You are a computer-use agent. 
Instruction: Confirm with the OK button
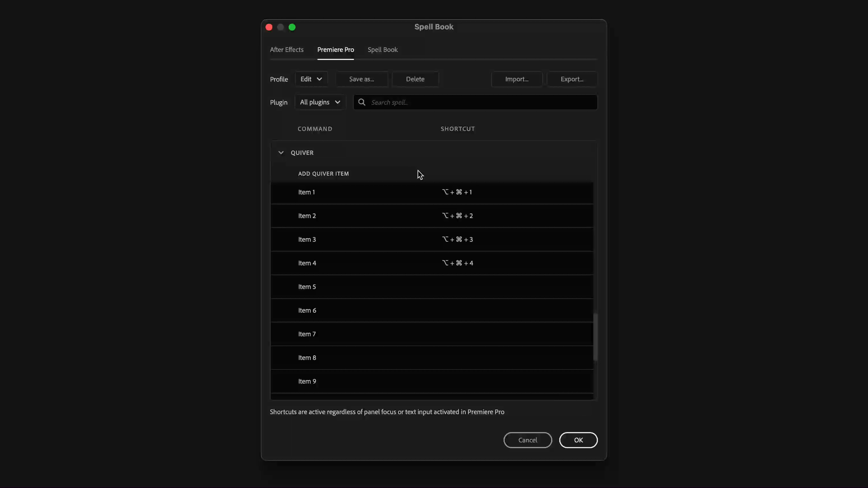coord(578,440)
